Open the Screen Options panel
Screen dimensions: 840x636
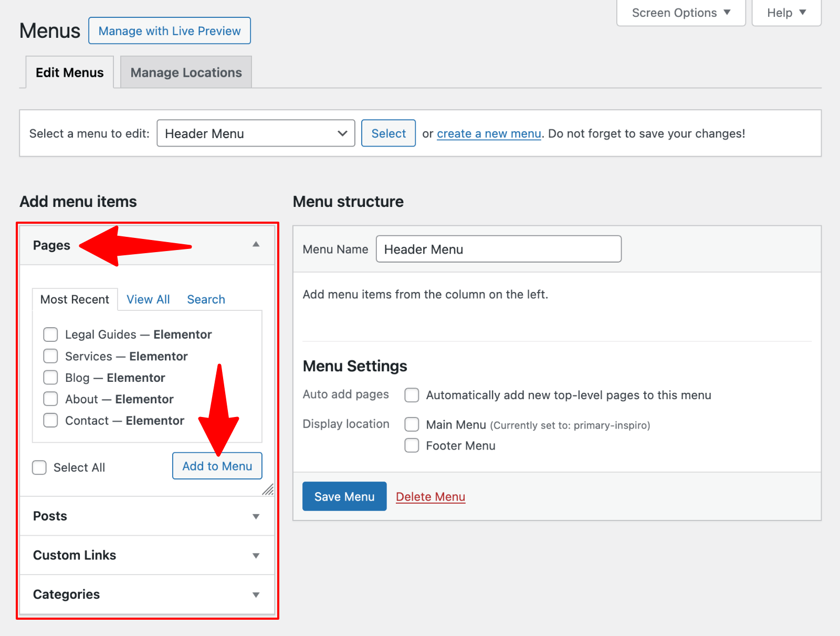tap(680, 13)
